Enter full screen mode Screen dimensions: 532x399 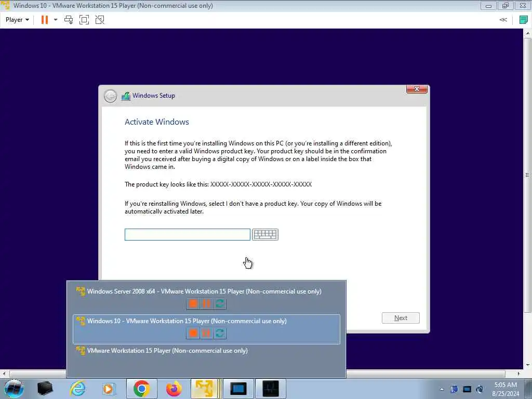(x=84, y=20)
